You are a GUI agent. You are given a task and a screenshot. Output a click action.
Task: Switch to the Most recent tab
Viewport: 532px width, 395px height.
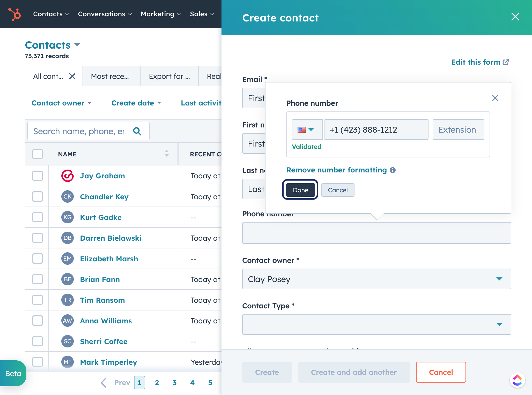coord(112,76)
